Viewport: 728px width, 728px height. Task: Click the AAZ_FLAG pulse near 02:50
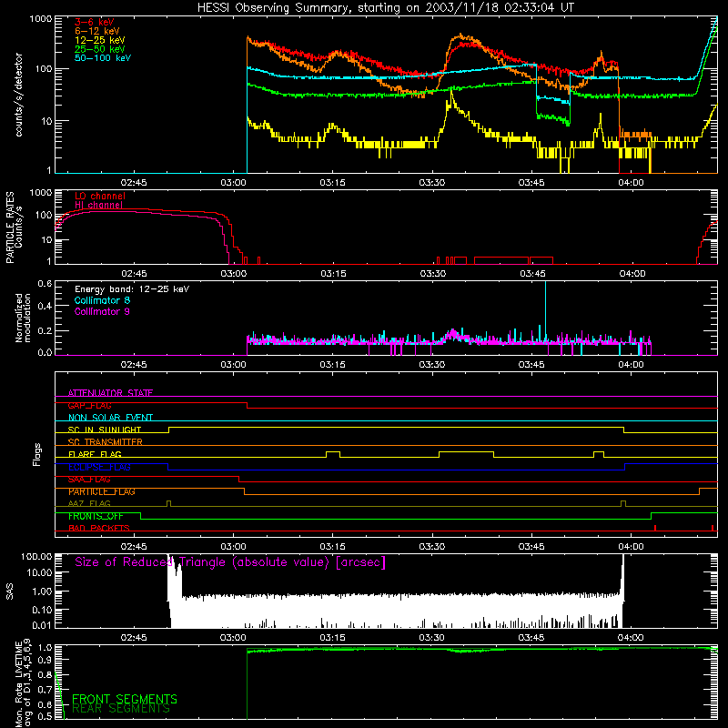[168, 503]
